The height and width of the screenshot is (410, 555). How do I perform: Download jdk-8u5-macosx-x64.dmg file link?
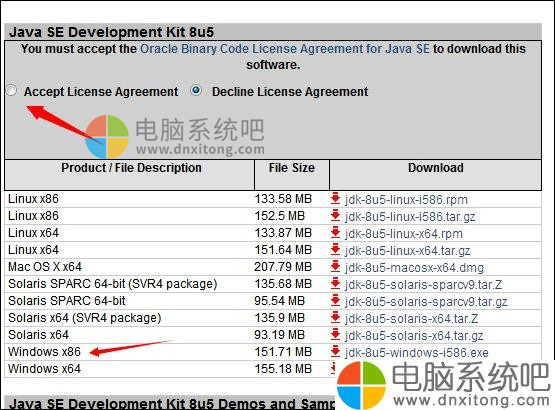point(414,268)
